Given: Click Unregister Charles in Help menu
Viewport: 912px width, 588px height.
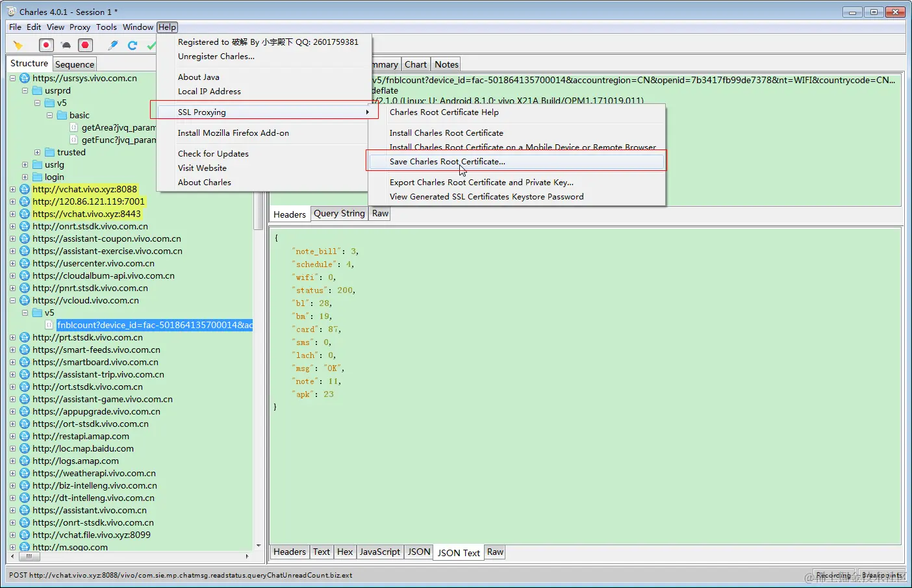Looking at the screenshot, I should 263,57.
